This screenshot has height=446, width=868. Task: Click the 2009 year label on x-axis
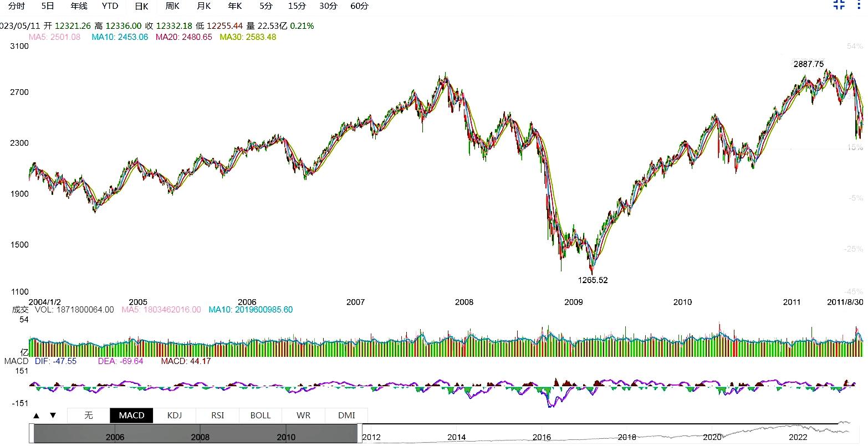[x=574, y=302]
